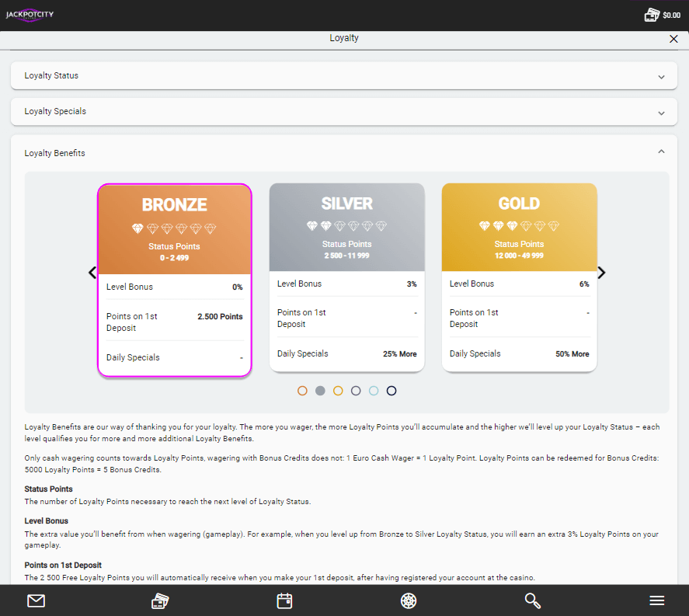
Task: Click Bronze Level Bonus 0% value
Action: pyautogui.click(x=237, y=287)
